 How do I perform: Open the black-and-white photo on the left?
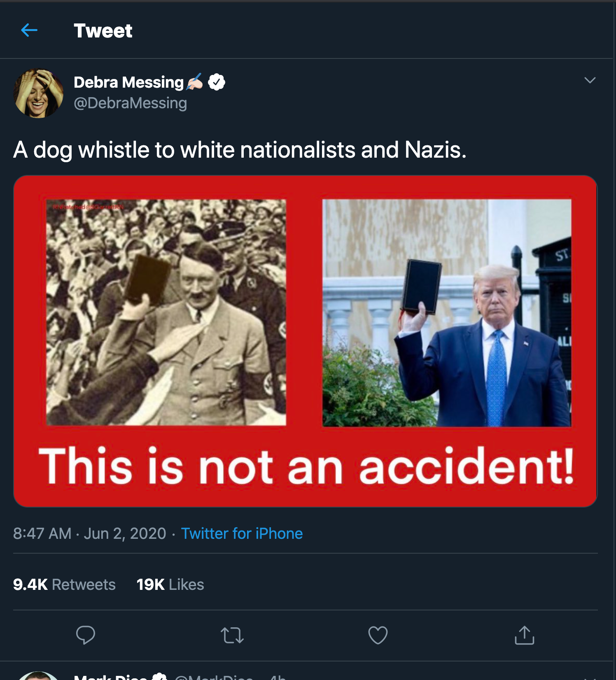pos(166,312)
